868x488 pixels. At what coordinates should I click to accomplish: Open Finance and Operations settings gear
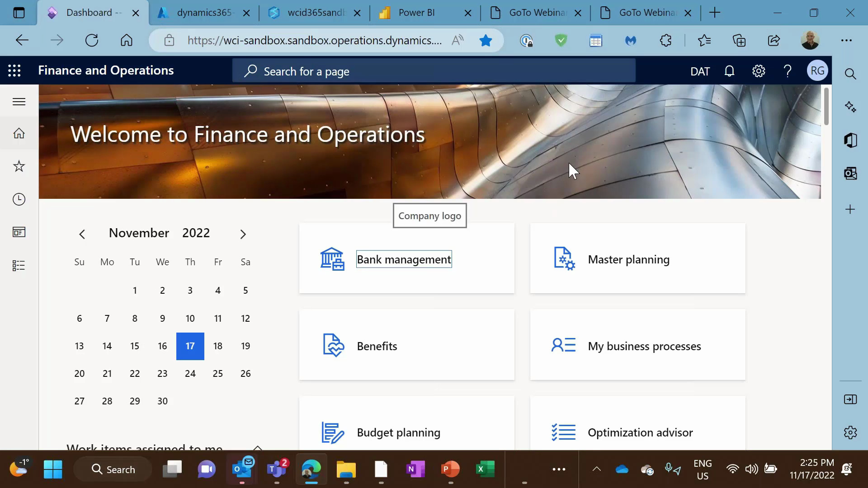pyautogui.click(x=759, y=70)
